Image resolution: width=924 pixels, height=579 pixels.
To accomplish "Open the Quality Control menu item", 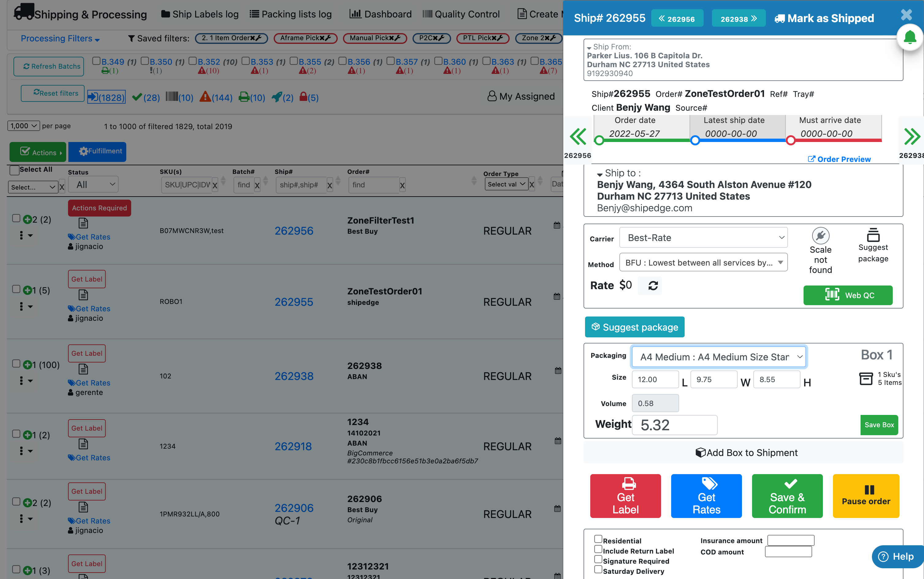I will 461,14.
